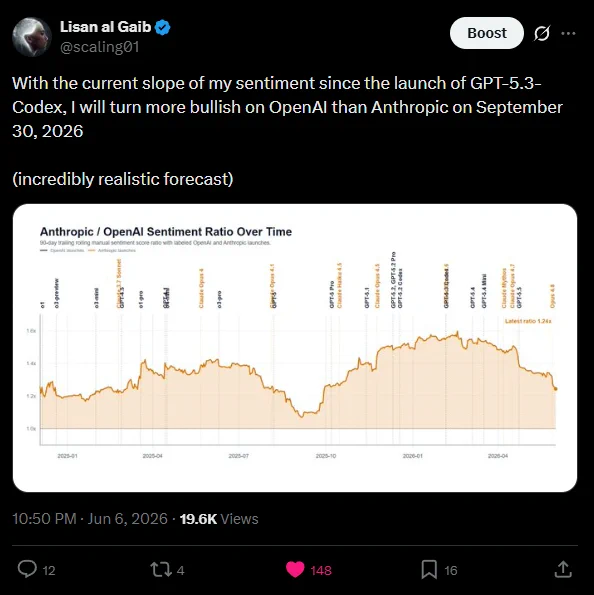
Task: Click the Lisan al Gaib display name
Action: 106,27
